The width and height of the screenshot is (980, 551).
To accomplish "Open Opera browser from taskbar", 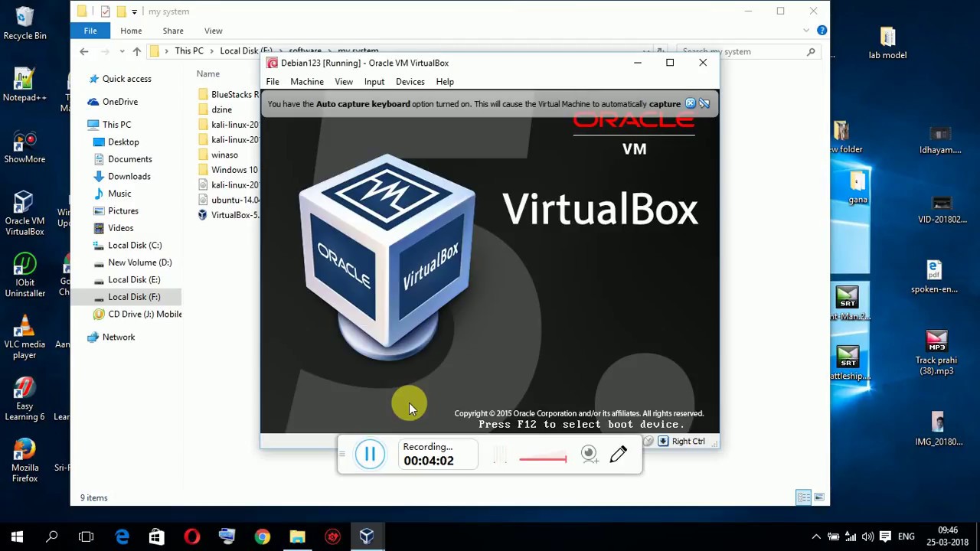I will pyautogui.click(x=191, y=536).
